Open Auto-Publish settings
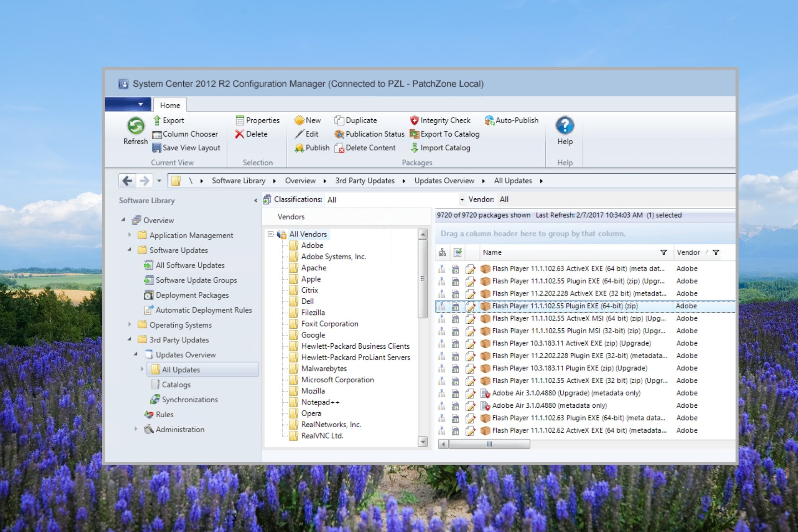This screenshot has width=798, height=532. pos(511,120)
